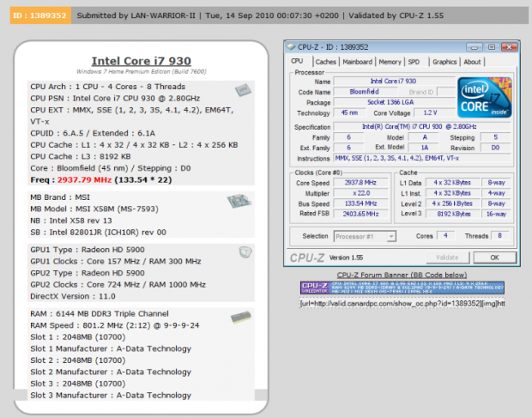The width and height of the screenshot is (532, 418).
Task: Open the Intel Core i7 930 heading link
Action: click(x=141, y=61)
